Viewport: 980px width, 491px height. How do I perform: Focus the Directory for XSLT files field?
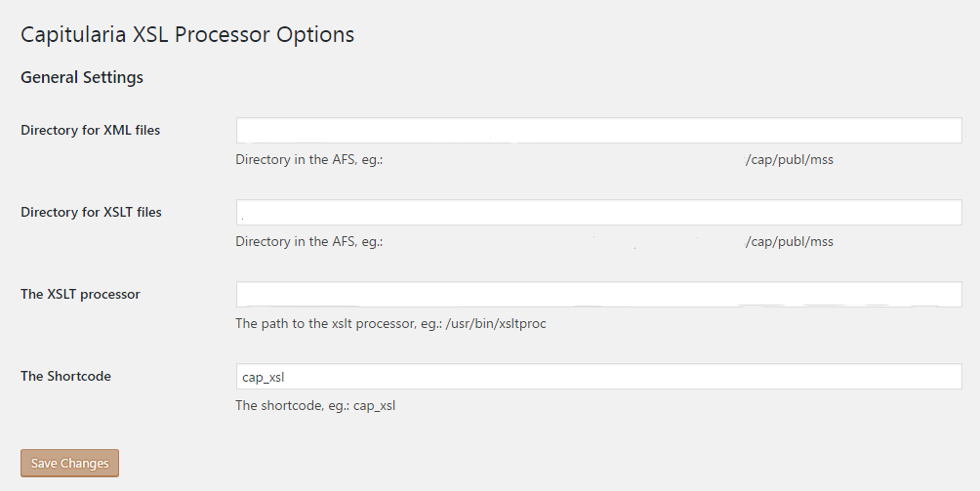pyautogui.click(x=598, y=213)
